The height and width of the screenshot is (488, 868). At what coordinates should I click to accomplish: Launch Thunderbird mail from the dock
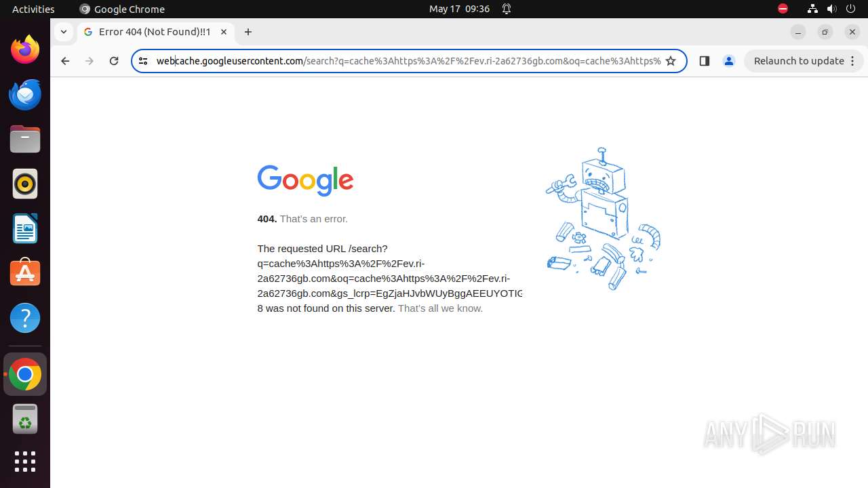(25, 94)
